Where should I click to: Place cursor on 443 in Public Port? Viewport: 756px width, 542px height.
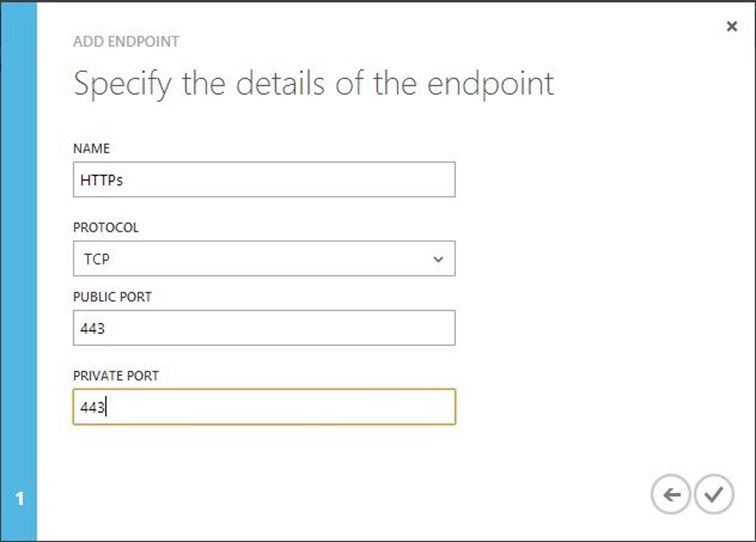91,328
